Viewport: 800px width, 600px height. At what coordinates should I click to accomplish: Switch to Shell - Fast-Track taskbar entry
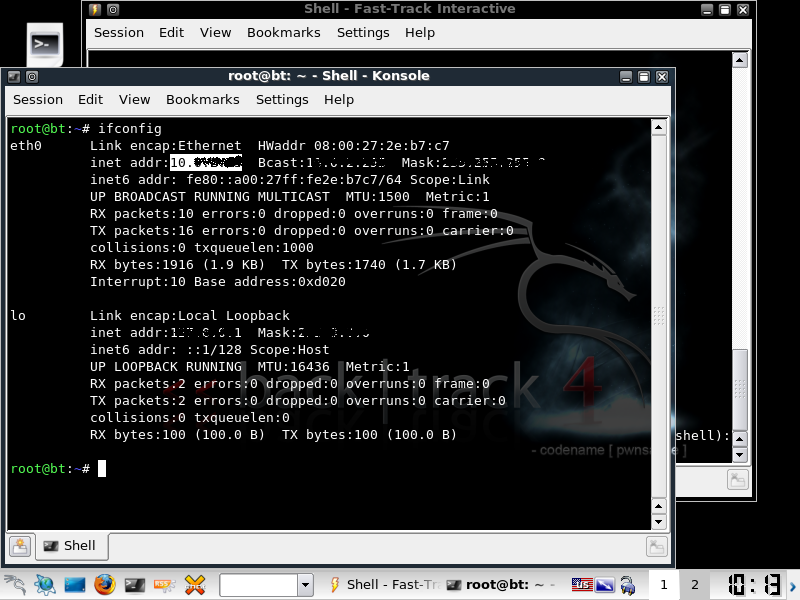(385, 585)
